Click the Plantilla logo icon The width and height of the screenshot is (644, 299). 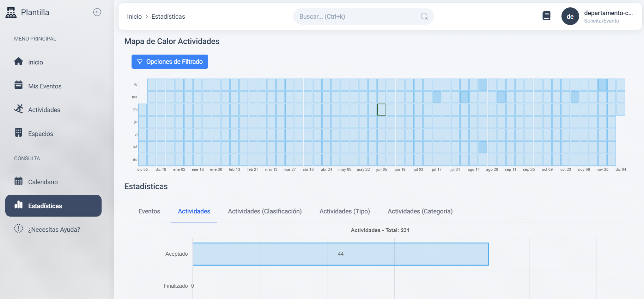pos(11,12)
